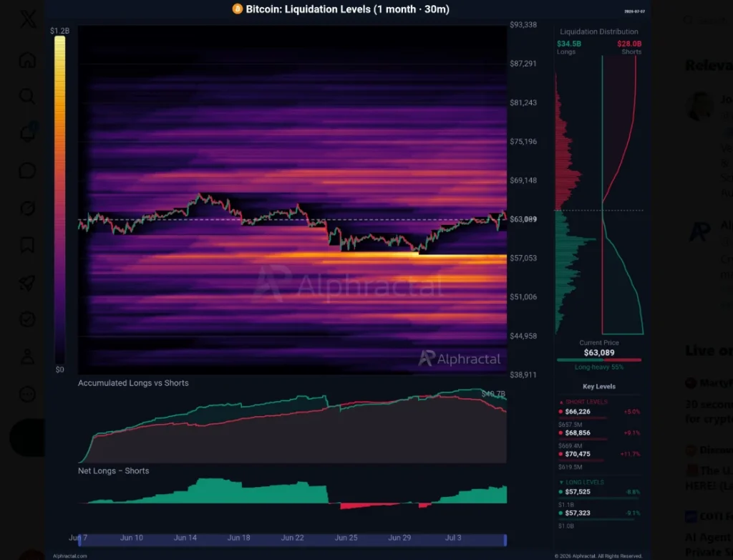Click the $69,148 price axis label
Viewport: 733px width, 560px height.
pyautogui.click(x=523, y=180)
